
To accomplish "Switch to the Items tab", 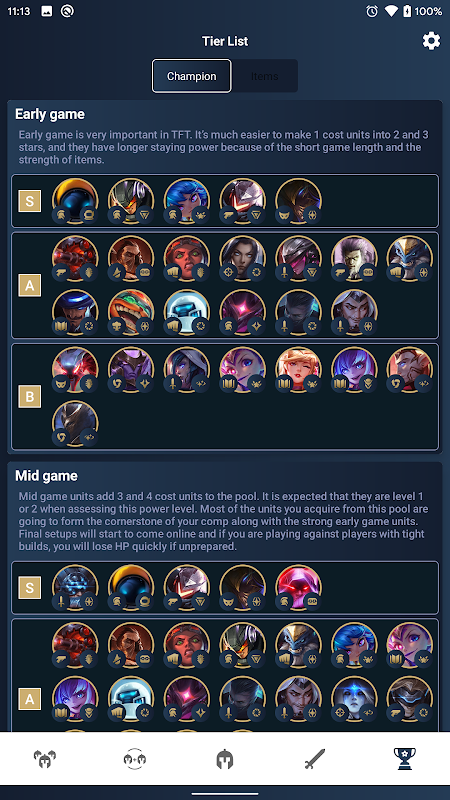I will pyautogui.click(x=264, y=76).
